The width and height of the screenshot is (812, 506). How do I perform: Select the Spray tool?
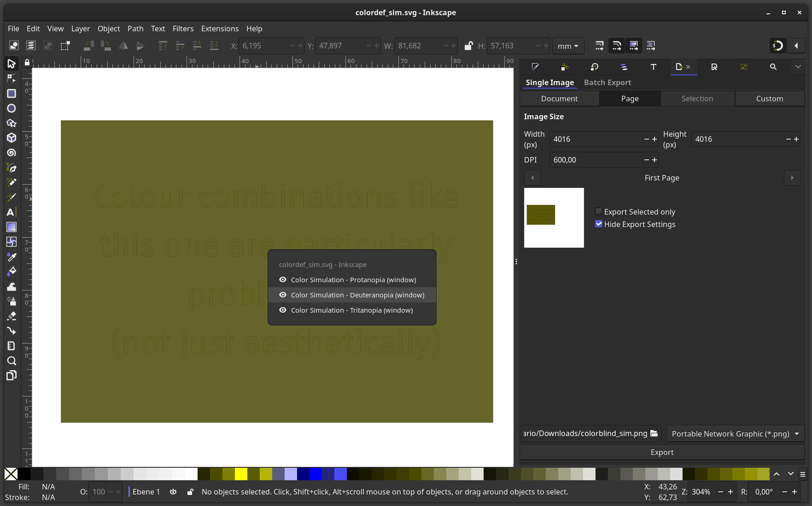(x=12, y=301)
